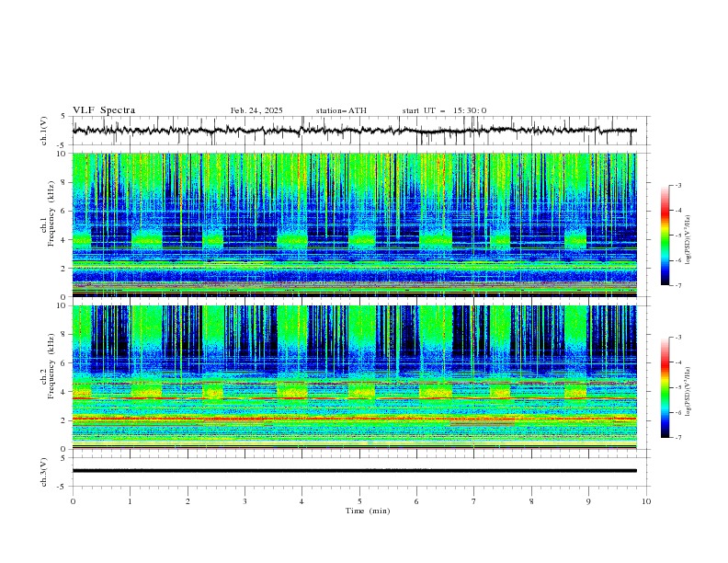Click the "-4" tick on ch.2 colorbar

tap(677, 362)
